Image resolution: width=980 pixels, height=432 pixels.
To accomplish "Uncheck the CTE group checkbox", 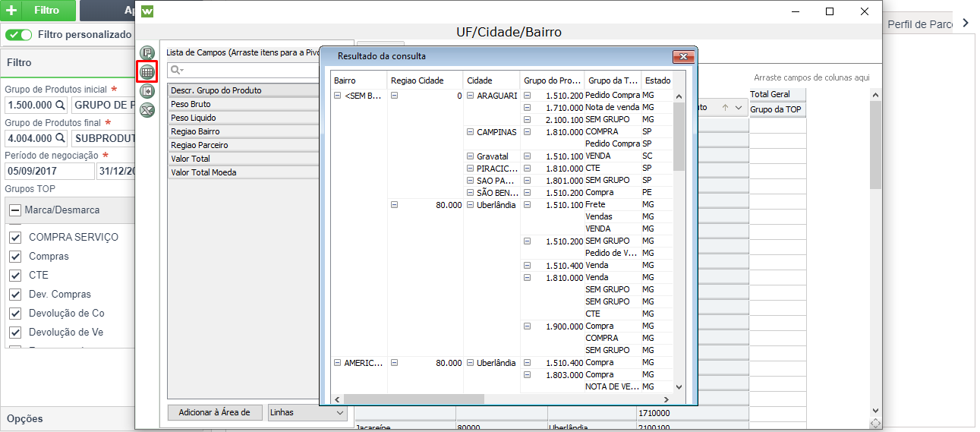I will pyautogui.click(x=15, y=275).
